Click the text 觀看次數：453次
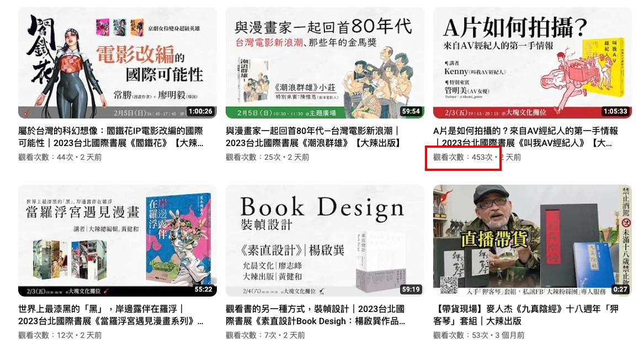This screenshot has width=644, height=344. [x=463, y=157]
